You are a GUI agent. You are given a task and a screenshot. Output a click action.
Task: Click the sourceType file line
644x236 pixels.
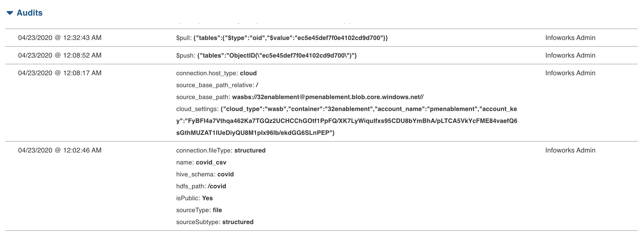coord(199,210)
